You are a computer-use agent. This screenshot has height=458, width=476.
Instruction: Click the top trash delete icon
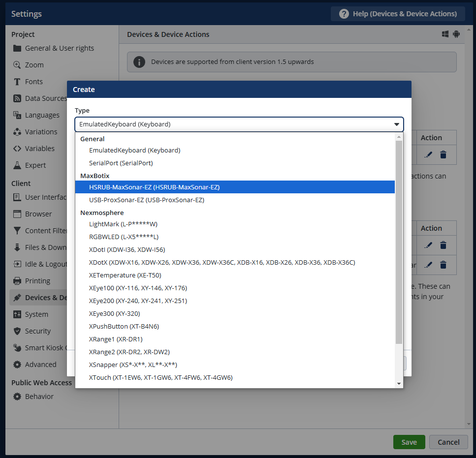pyautogui.click(x=443, y=154)
